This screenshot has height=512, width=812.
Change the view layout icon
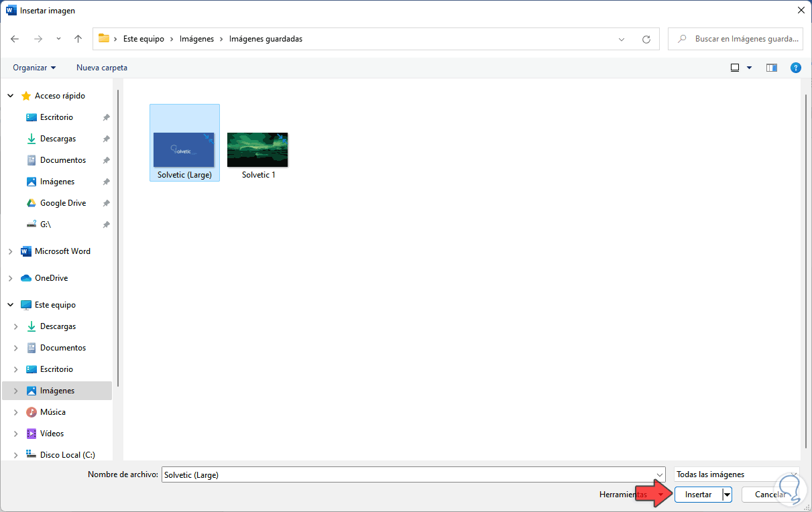[734, 68]
